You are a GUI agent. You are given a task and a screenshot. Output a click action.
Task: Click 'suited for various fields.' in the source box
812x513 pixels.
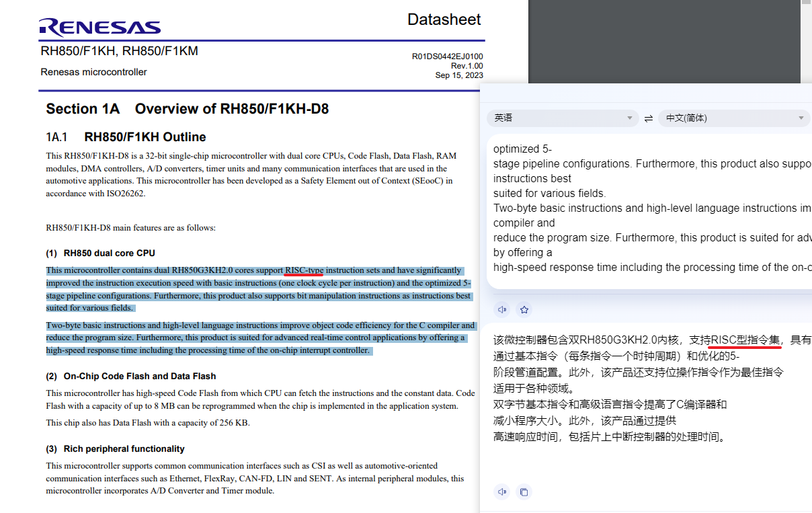[x=549, y=194]
